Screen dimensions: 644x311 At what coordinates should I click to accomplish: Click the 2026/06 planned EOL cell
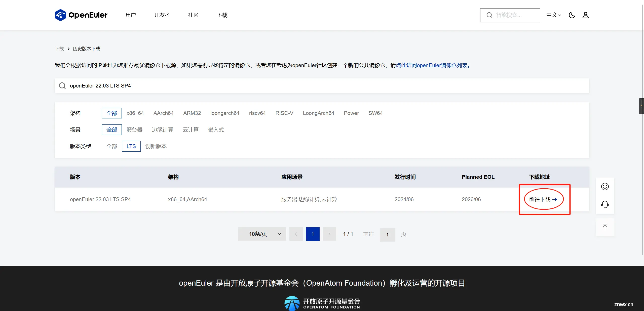(x=471, y=199)
